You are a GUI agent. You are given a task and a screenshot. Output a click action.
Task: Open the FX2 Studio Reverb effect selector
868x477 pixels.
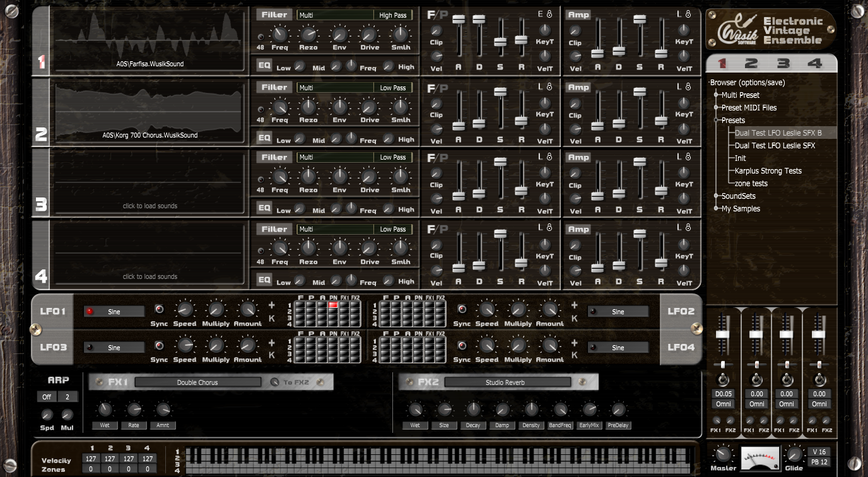[507, 382]
